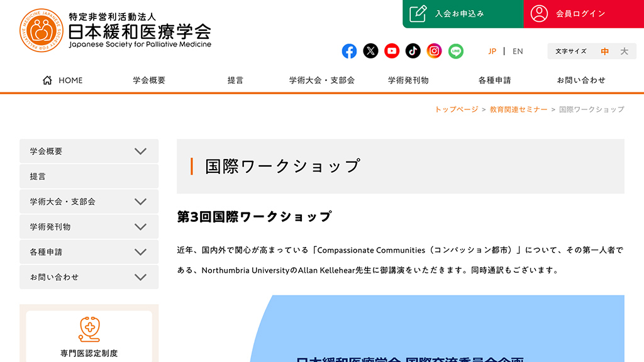Screen dimensions: 644x362
Task: Open 各種申請 in the main navigation
Action: pos(494,80)
